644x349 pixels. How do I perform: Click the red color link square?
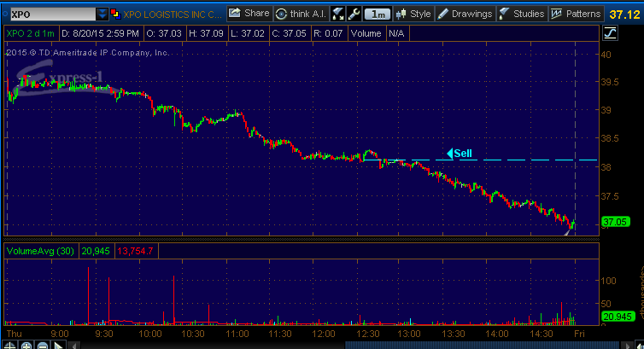pos(115,14)
